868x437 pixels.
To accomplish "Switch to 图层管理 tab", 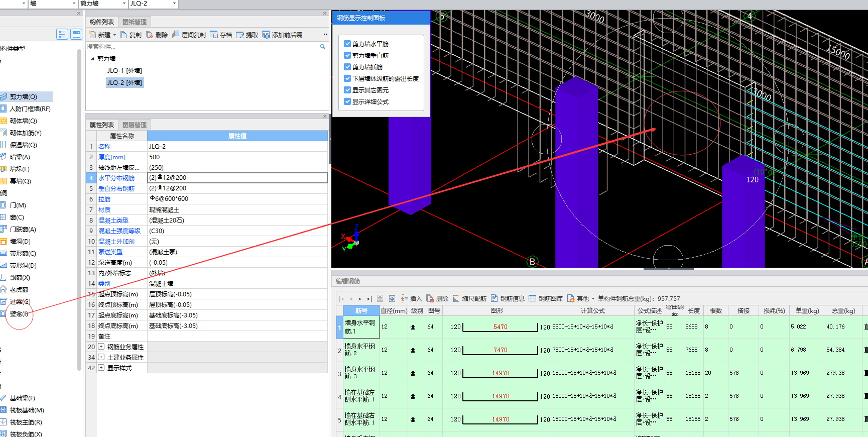I will tap(135, 125).
